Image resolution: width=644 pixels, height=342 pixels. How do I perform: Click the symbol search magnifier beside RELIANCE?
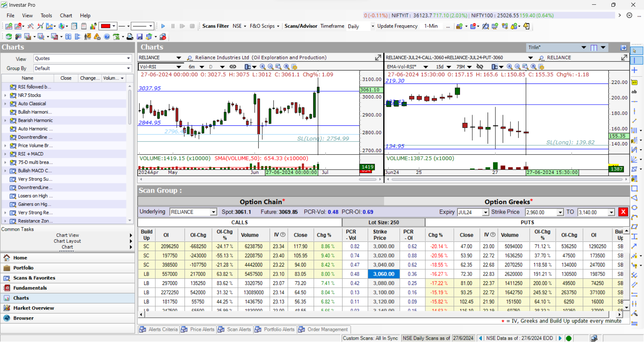[x=190, y=58]
